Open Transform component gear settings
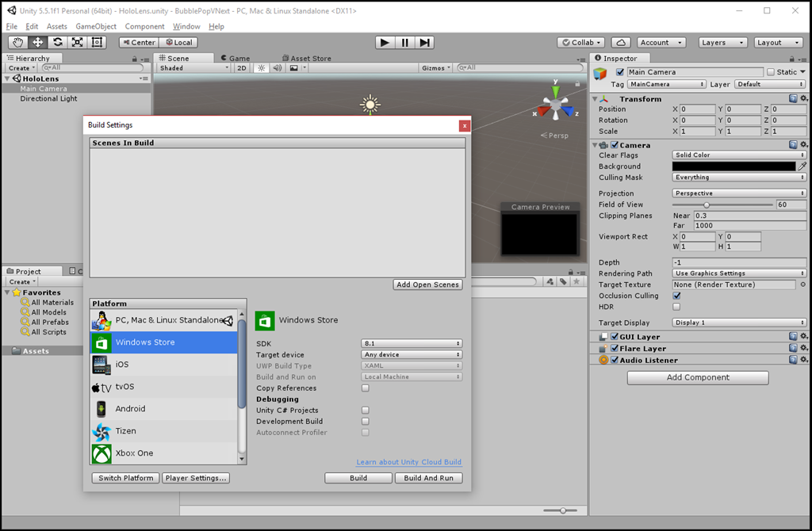812x531 pixels. tap(803, 98)
